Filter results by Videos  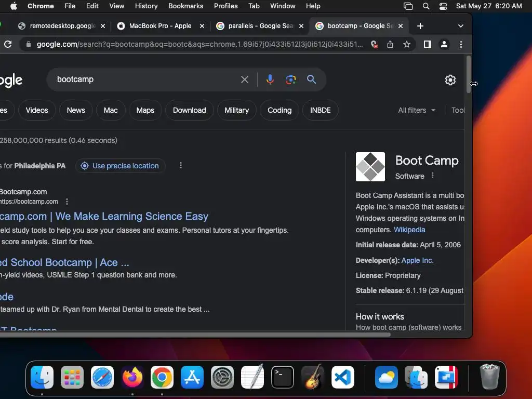pos(37,110)
